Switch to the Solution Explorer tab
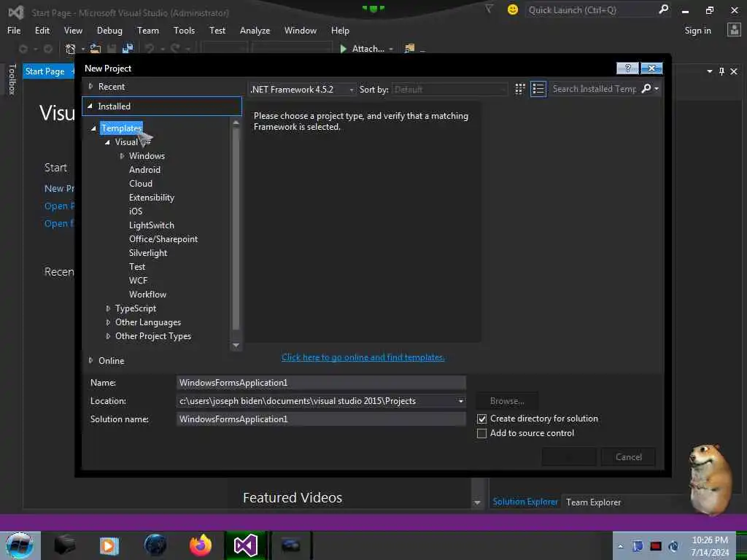The width and height of the screenshot is (747, 560). pos(525,502)
